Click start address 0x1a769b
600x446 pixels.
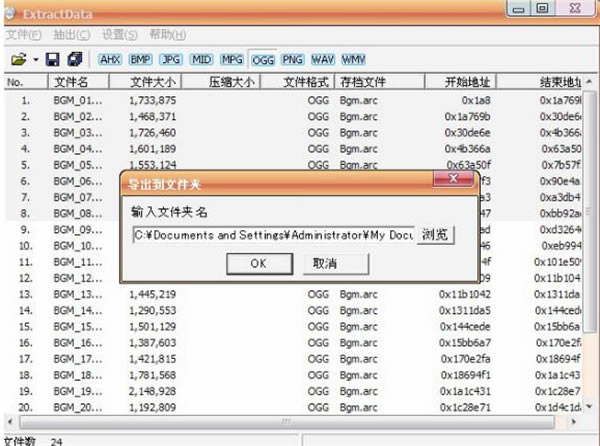[467, 117]
